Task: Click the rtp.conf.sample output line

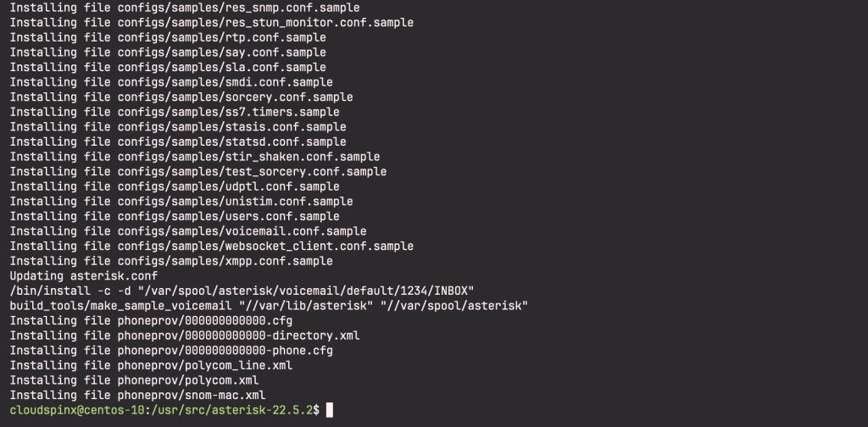Action: pyautogui.click(x=168, y=37)
